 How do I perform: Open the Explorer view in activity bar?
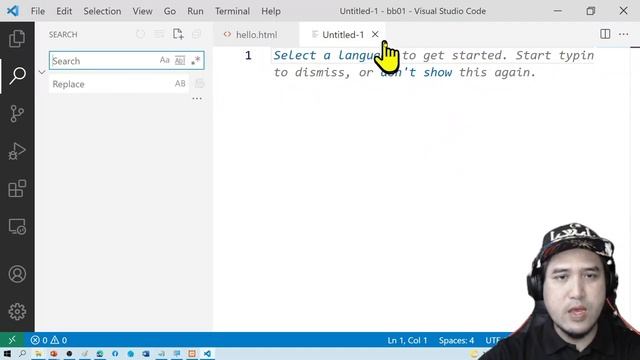click(x=17, y=38)
